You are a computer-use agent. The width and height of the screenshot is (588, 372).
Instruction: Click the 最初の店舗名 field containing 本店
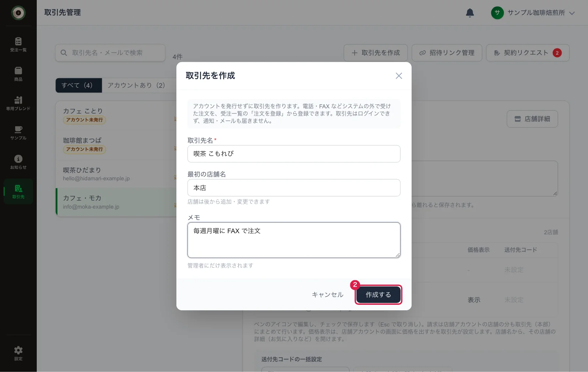[294, 188]
